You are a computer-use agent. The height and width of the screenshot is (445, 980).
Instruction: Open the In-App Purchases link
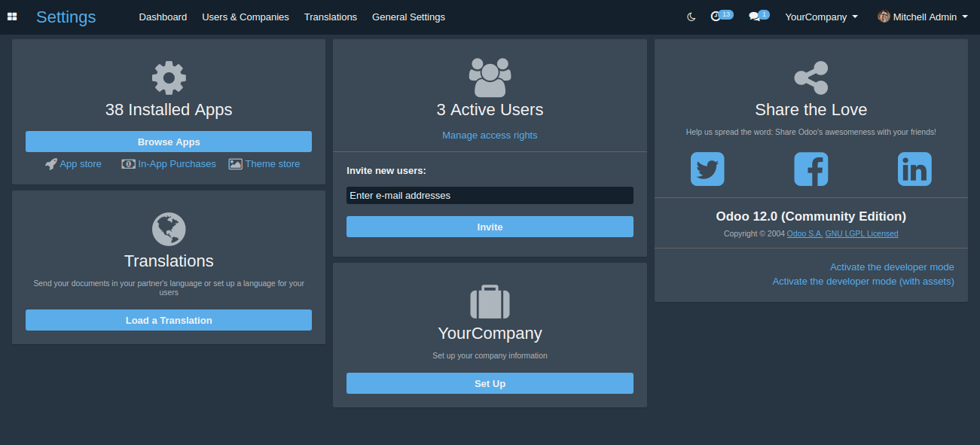click(177, 163)
